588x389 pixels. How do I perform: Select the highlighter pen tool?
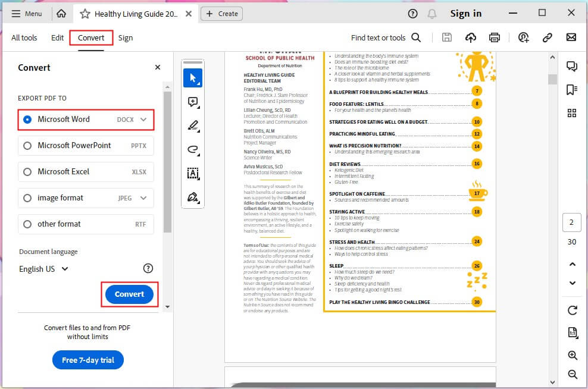(x=193, y=126)
